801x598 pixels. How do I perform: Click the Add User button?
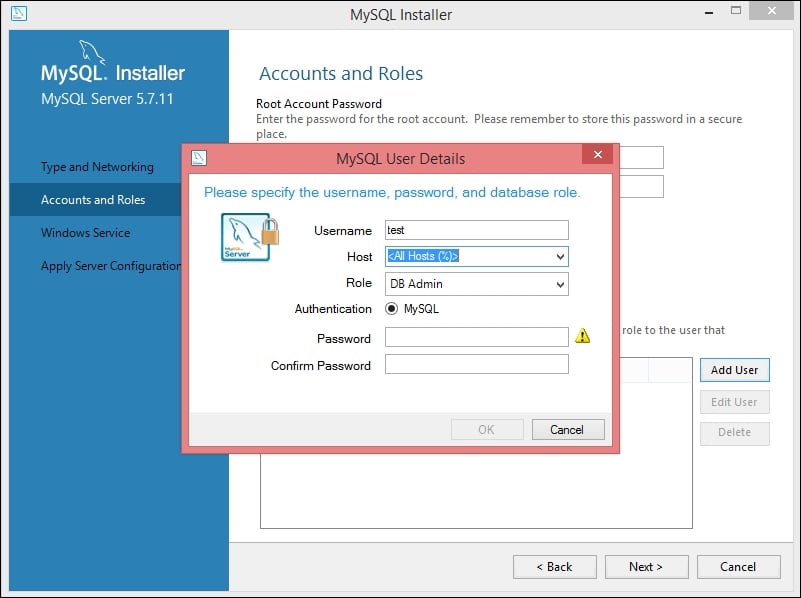(734, 370)
